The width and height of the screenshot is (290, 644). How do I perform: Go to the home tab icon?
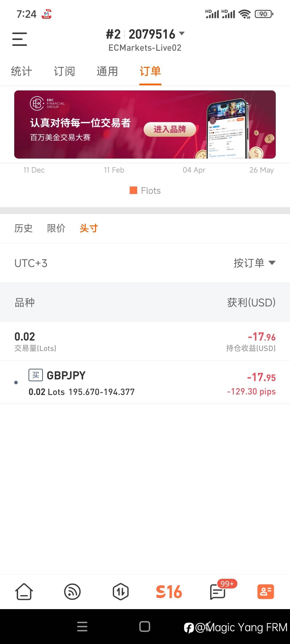(x=24, y=592)
